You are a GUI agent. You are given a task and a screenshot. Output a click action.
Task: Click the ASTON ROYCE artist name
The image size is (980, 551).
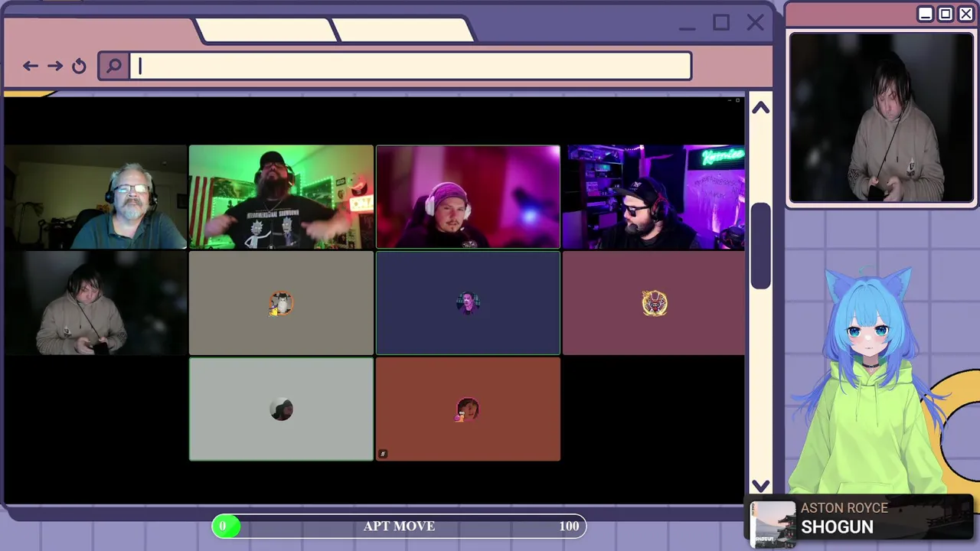[844, 508]
